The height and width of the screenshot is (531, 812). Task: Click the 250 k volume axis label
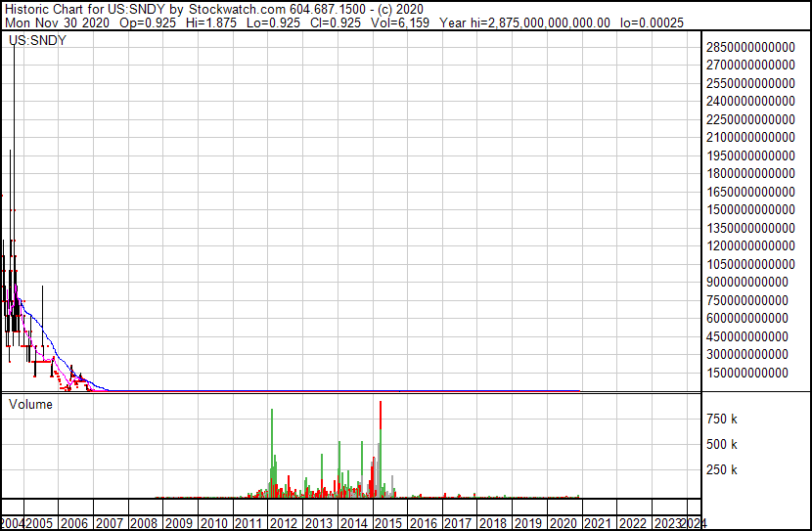(x=722, y=469)
